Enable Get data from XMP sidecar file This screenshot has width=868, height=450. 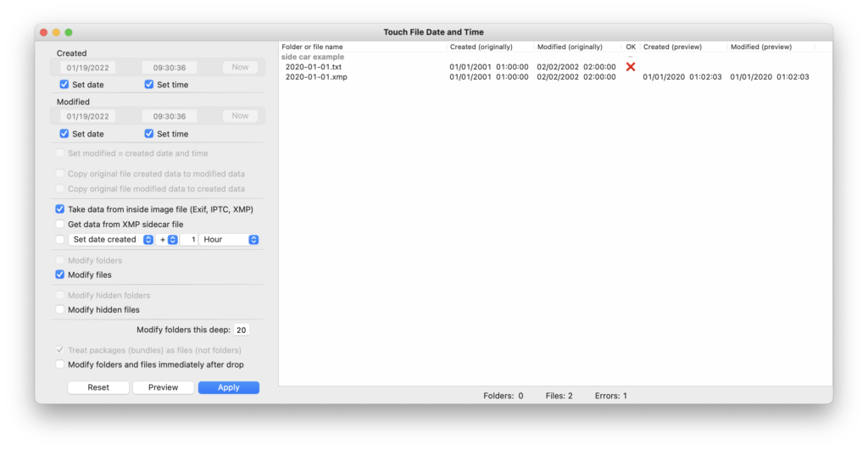(x=60, y=225)
